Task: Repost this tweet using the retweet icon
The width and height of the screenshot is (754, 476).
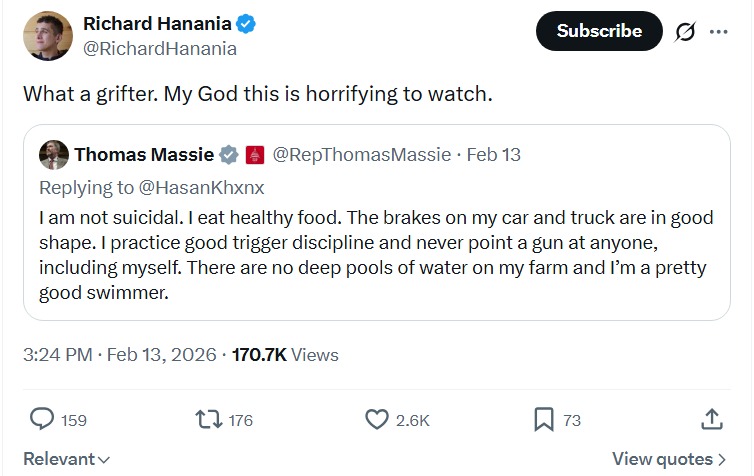Action: point(208,420)
